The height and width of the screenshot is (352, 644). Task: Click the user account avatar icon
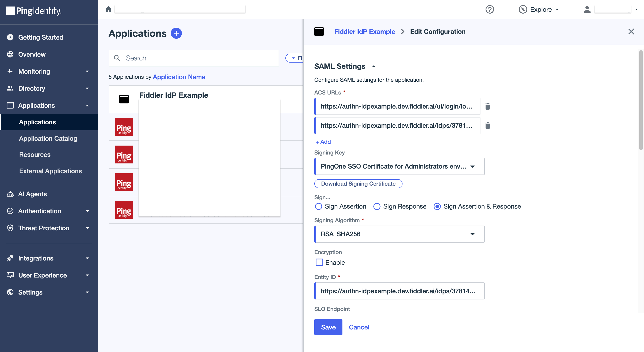(587, 10)
